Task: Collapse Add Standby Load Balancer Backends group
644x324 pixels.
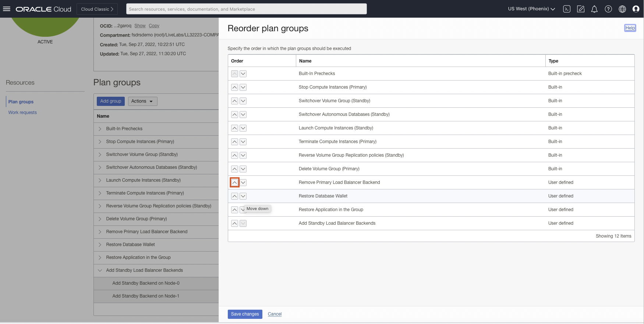Action: (x=100, y=270)
